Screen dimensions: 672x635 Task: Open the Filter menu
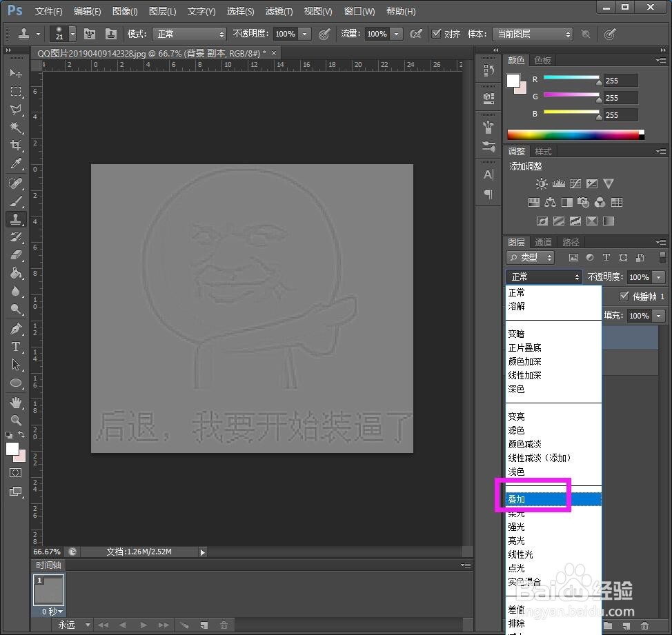pyautogui.click(x=279, y=11)
